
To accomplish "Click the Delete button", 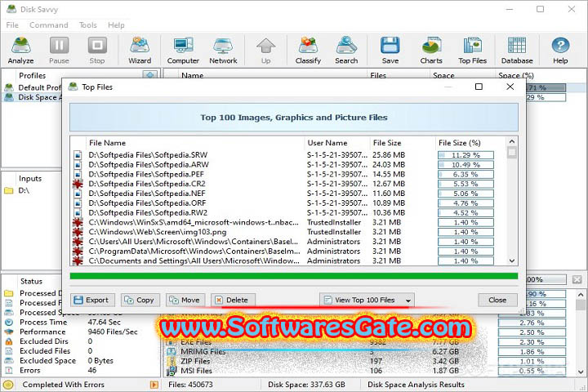I will [x=233, y=300].
